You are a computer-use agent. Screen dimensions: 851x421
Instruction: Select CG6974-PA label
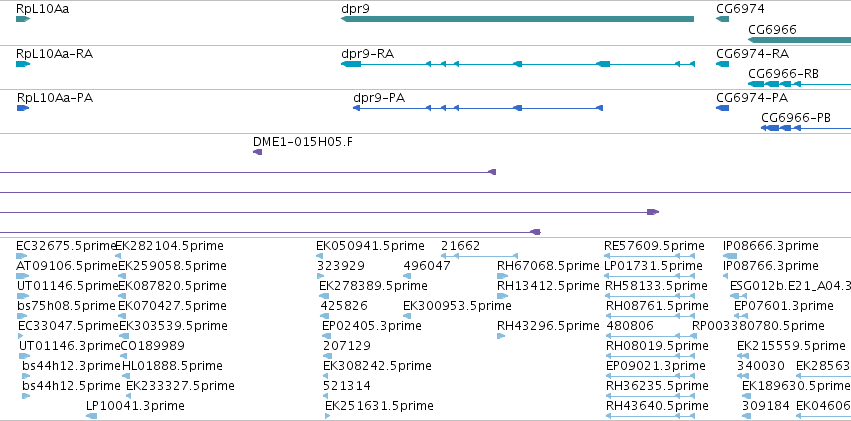coord(752,98)
